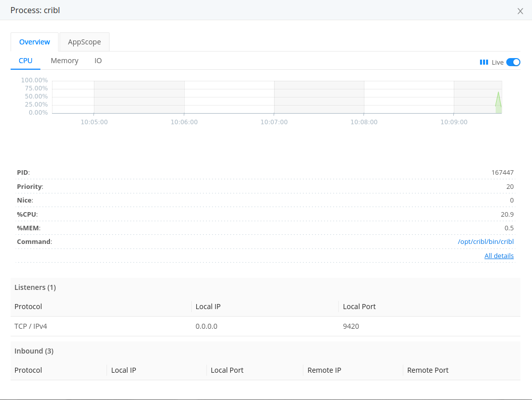This screenshot has width=532, height=400.
Task: Switch to the AppScope tab
Action: (x=84, y=42)
